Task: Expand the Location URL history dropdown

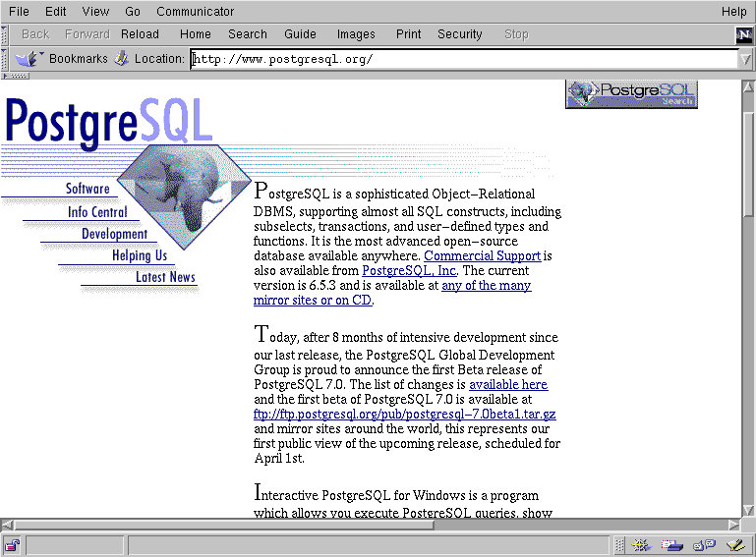Action: (x=744, y=59)
